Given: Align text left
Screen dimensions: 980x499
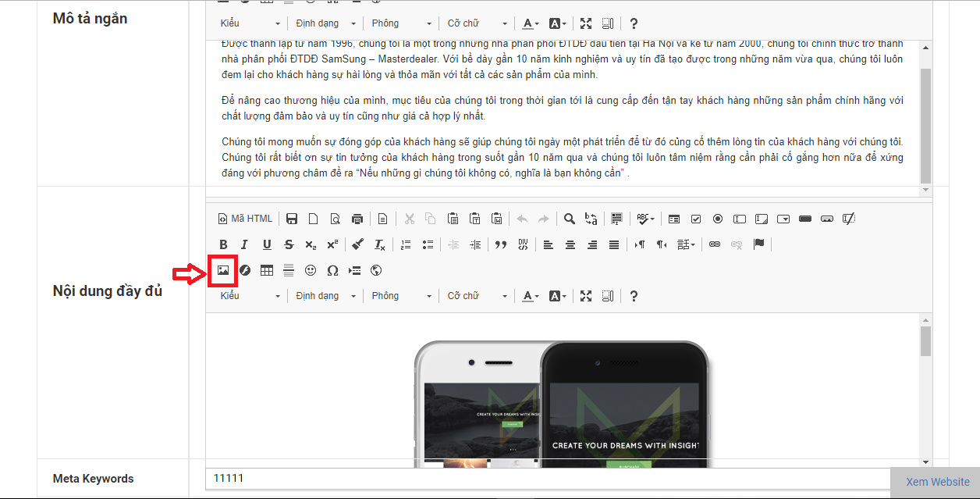Looking at the screenshot, I should pyautogui.click(x=549, y=244).
